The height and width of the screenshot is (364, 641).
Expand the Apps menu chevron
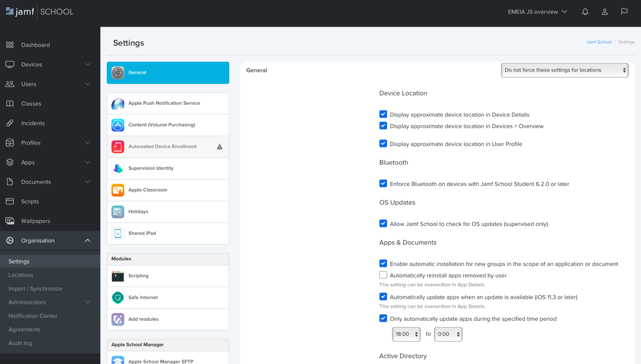[88, 162]
